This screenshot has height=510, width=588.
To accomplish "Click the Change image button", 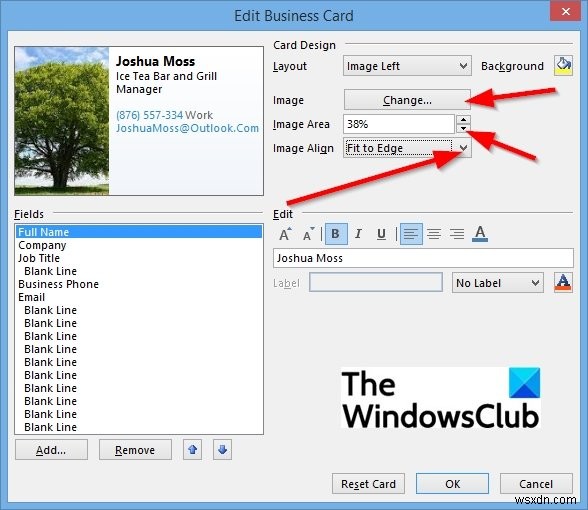I will pos(407,100).
